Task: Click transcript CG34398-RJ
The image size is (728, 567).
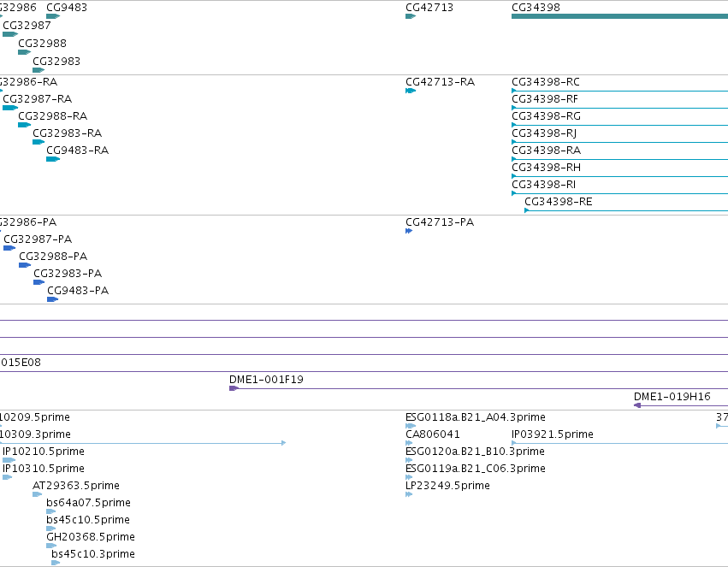Action: (619, 142)
